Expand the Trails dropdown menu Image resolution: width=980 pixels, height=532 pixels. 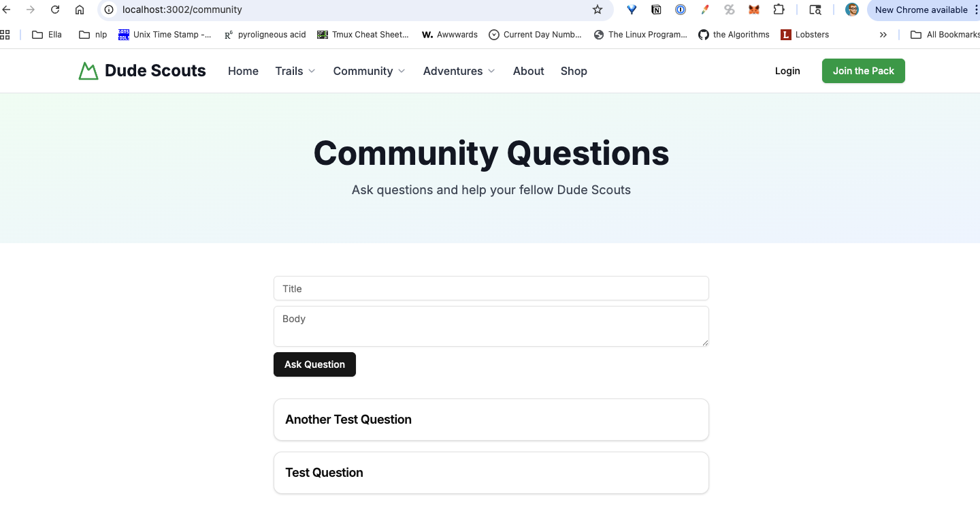[x=295, y=71]
